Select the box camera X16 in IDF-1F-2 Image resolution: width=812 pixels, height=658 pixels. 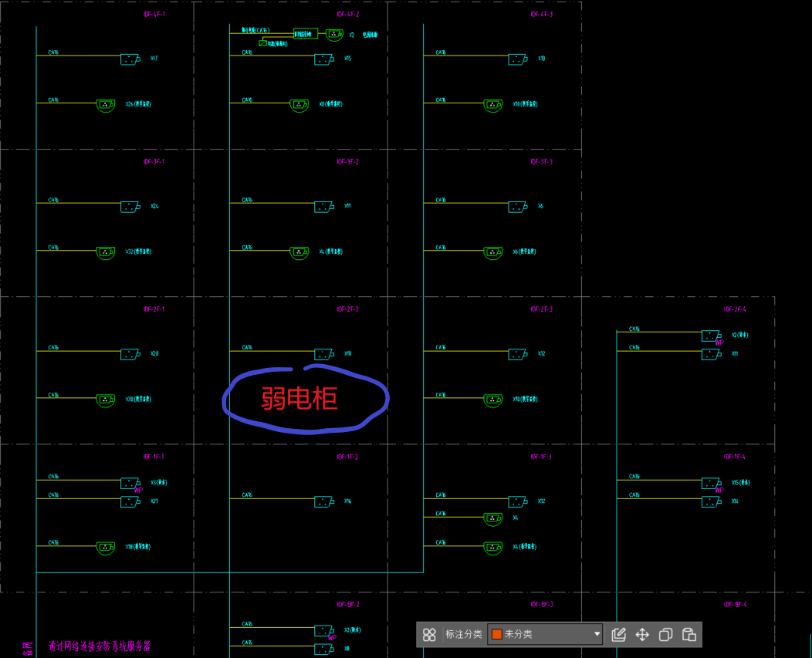(323, 502)
